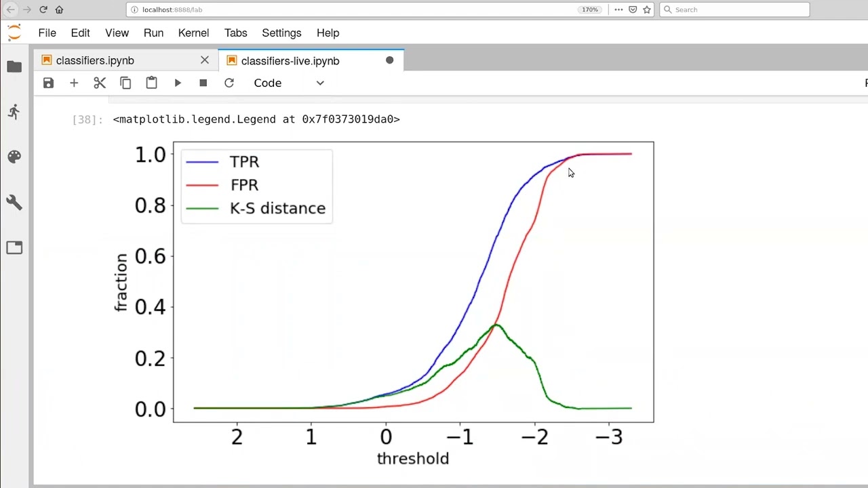This screenshot has width=868, height=488.
Task: Open the Settings menu
Action: pos(281,33)
